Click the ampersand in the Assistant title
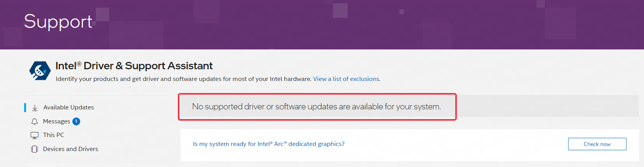This screenshot has height=167, width=644. [x=119, y=66]
